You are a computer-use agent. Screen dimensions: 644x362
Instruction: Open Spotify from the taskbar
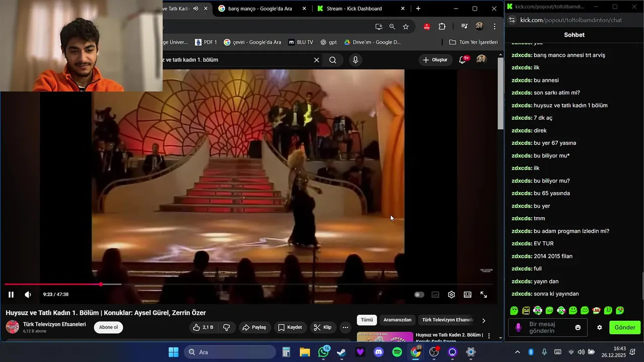397,352
